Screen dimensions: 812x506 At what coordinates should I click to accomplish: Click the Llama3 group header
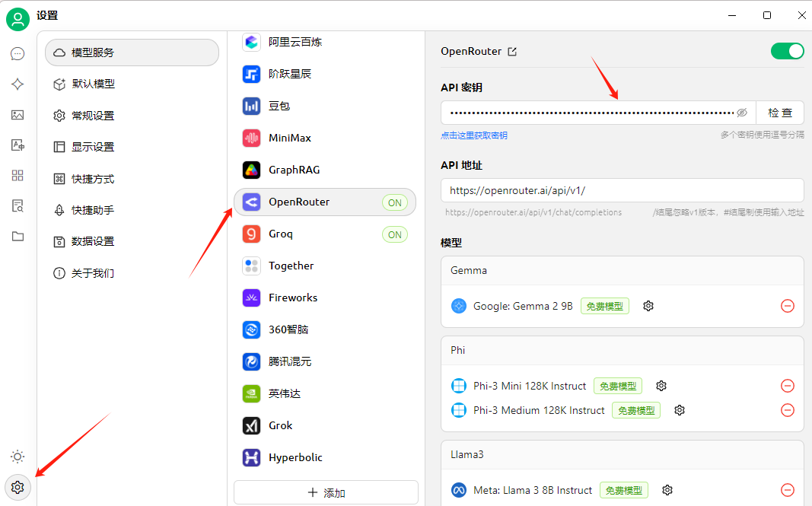point(622,455)
